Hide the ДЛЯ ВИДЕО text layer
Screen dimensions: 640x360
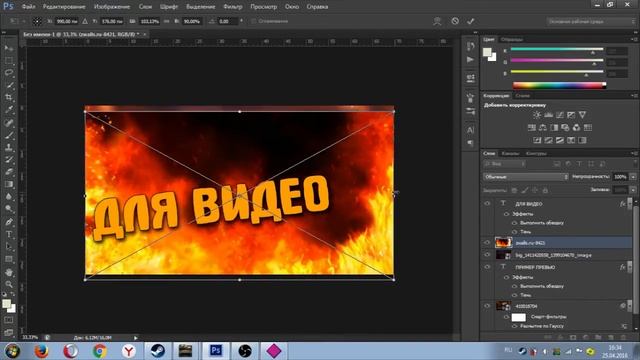[487, 203]
